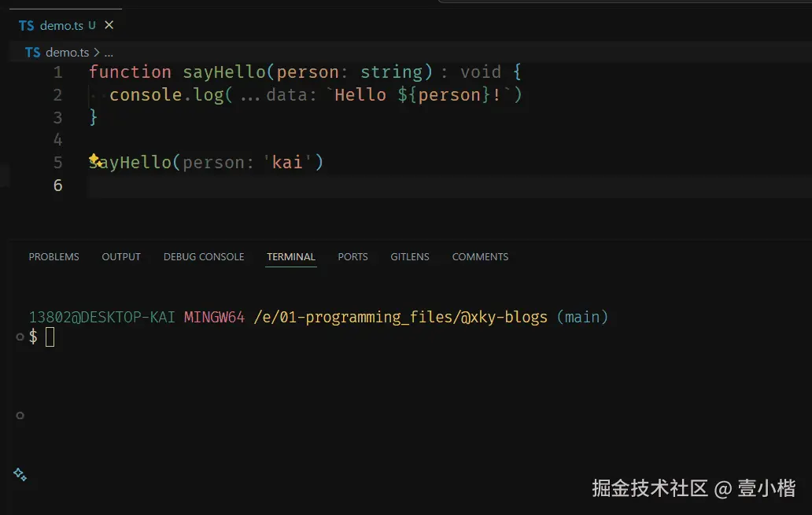
Task: Open the OUTPUT panel tab
Action: click(x=120, y=256)
